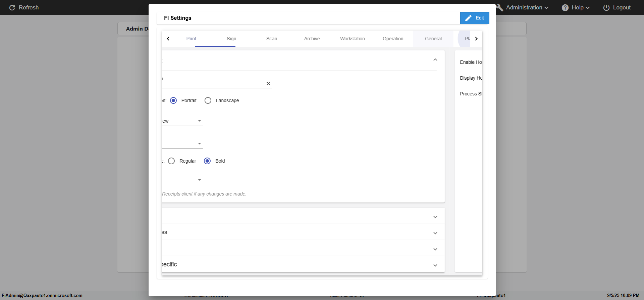Select the Portrait orientation radio button

tap(173, 100)
